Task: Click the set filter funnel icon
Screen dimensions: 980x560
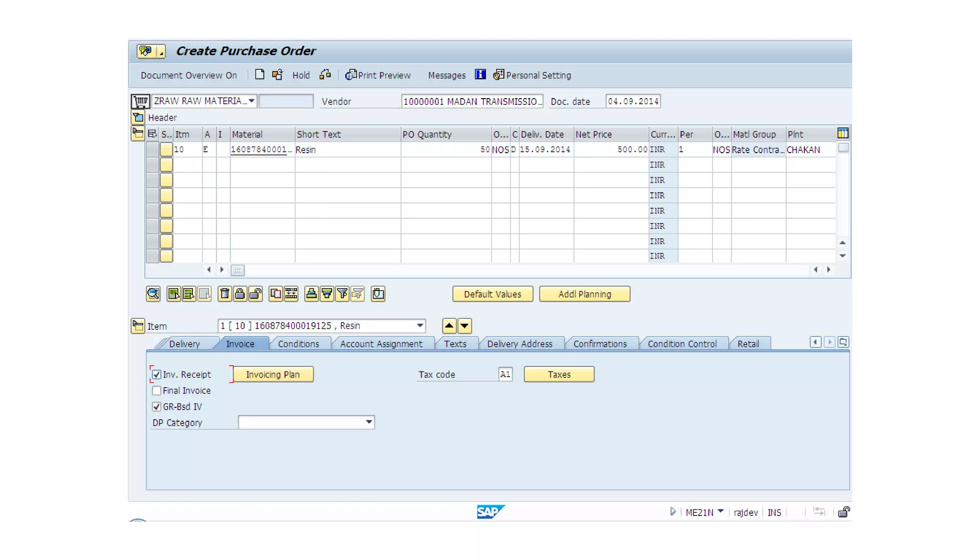Action: (342, 294)
